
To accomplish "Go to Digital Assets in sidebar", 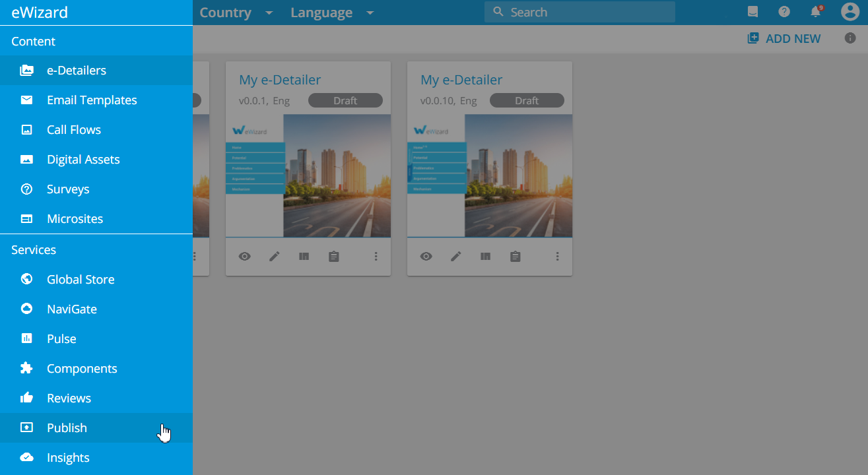I will click(83, 160).
